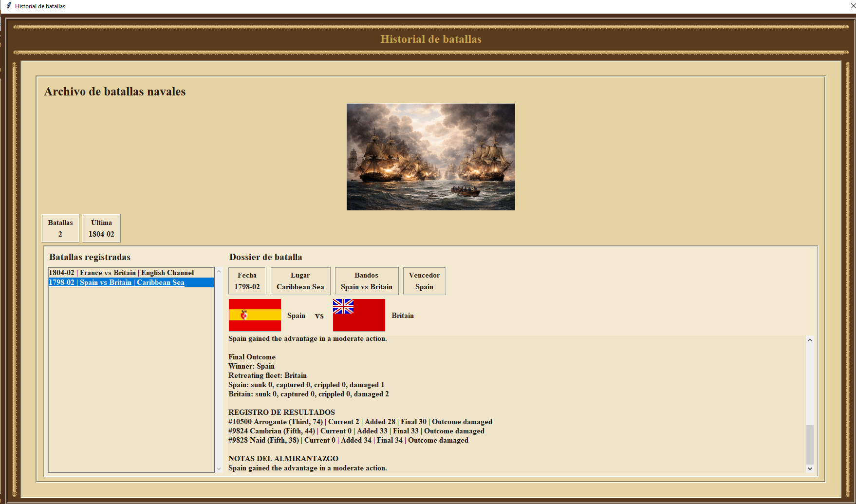This screenshot has width=856, height=504.
Task: Click the Última 1804-02 card
Action: point(101,228)
